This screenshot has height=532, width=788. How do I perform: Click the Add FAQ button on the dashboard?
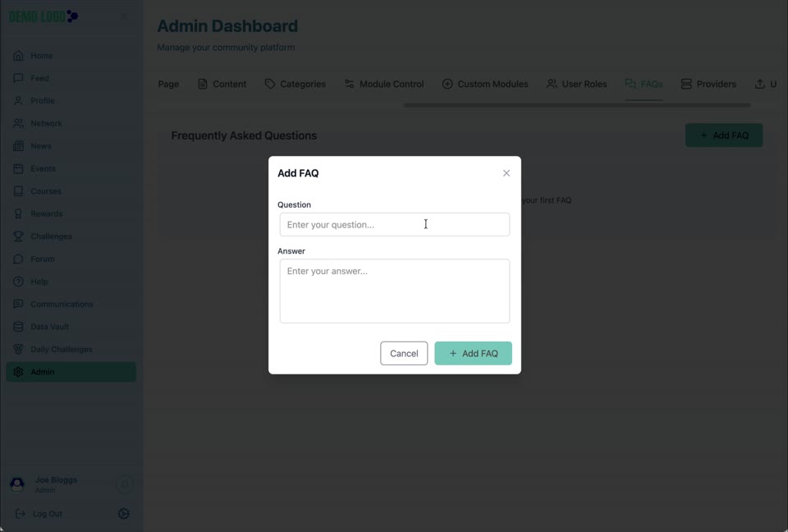tap(724, 135)
